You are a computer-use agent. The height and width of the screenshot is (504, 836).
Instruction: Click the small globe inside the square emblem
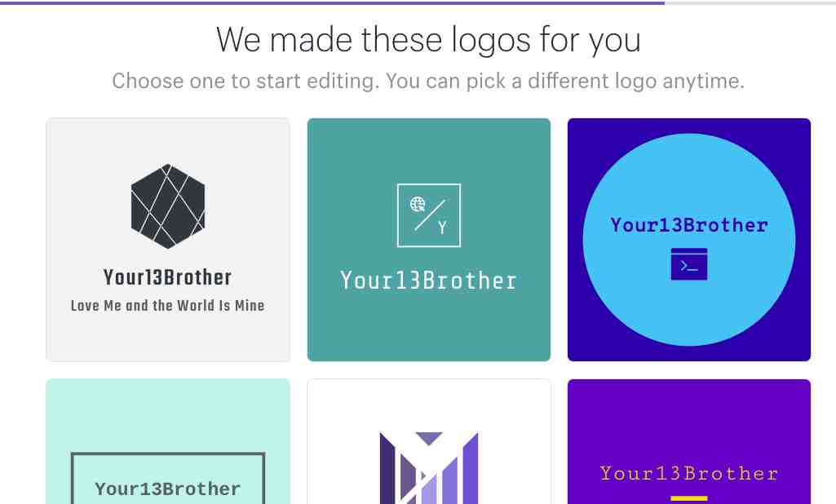click(x=418, y=204)
